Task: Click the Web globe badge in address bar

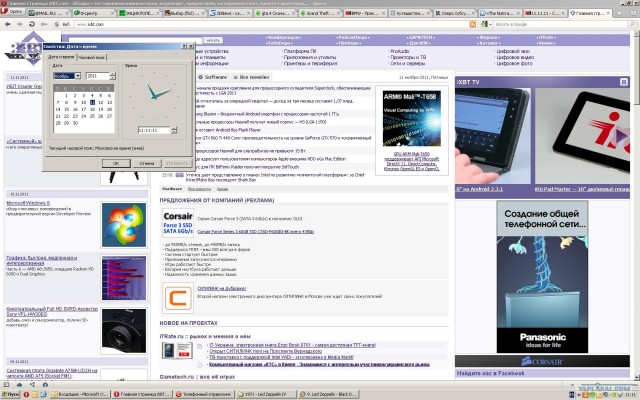Action: pos(62,24)
